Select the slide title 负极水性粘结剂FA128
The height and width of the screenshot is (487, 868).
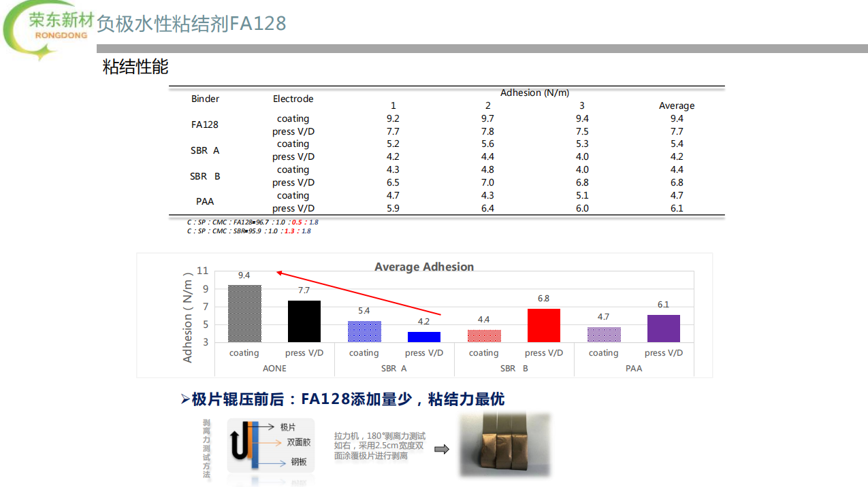(x=191, y=24)
